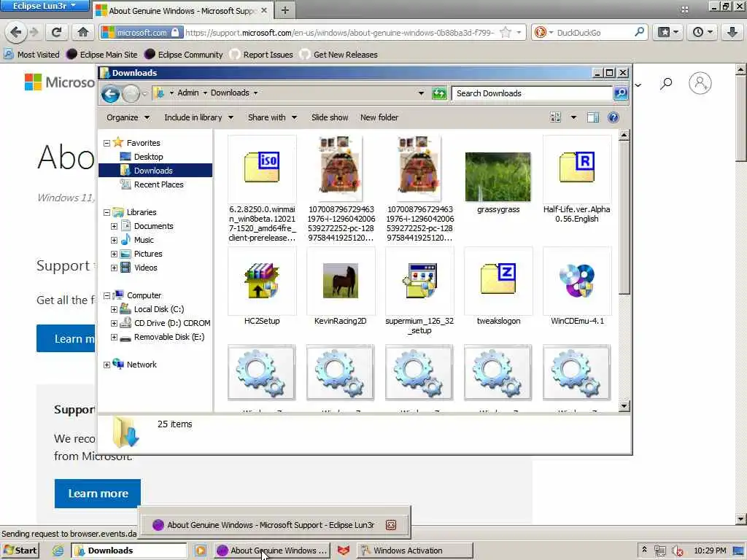This screenshot has width=747, height=560.
Task: Click the Slide show toolbar command
Action: pyautogui.click(x=330, y=117)
